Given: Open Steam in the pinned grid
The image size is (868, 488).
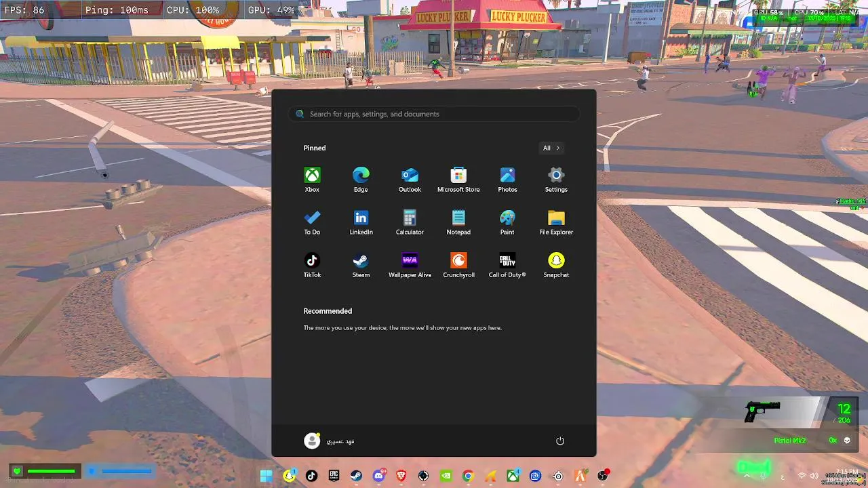Looking at the screenshot, I should (361, 265).
